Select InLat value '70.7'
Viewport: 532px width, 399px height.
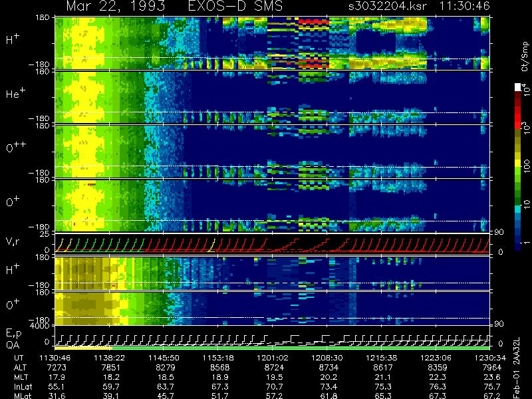point(274,386)
